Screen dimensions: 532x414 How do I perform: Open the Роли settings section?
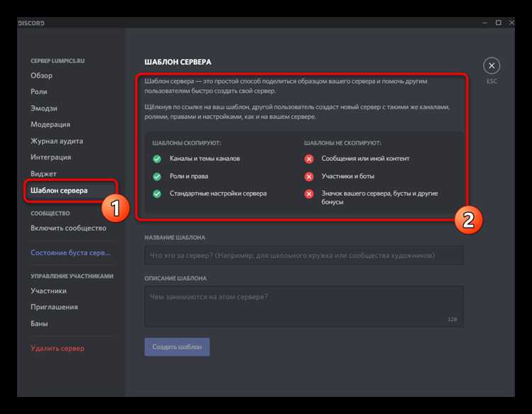click(x=39, y=91)
